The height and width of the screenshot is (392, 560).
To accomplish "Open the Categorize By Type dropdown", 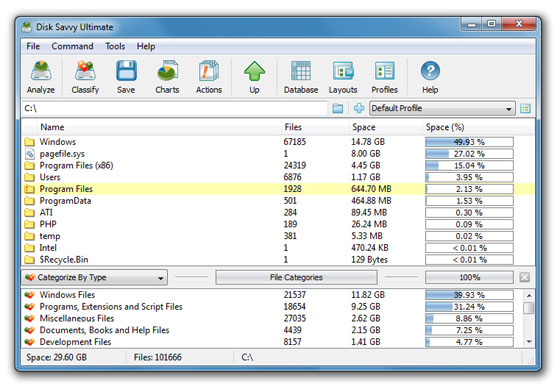I will coord(94,277).
